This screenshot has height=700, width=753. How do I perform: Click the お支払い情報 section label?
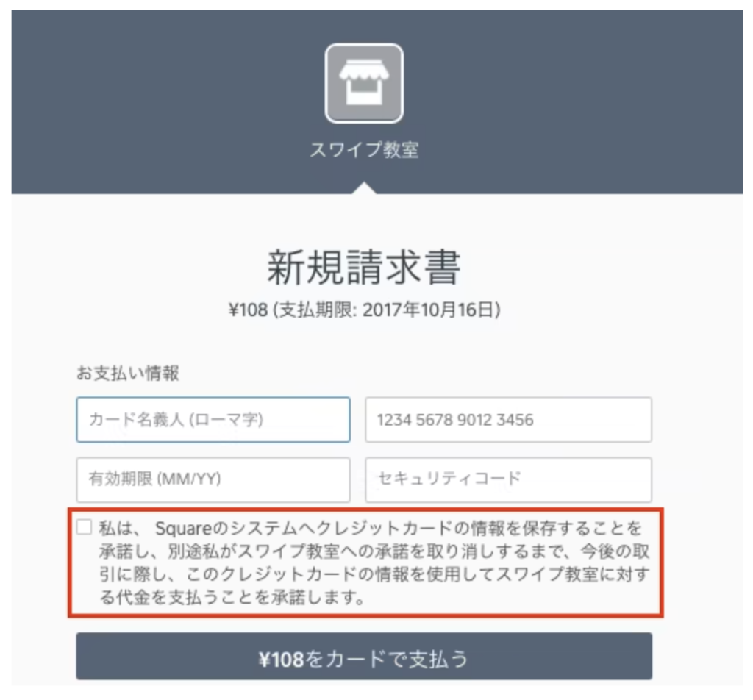click(x=127, y=374)
